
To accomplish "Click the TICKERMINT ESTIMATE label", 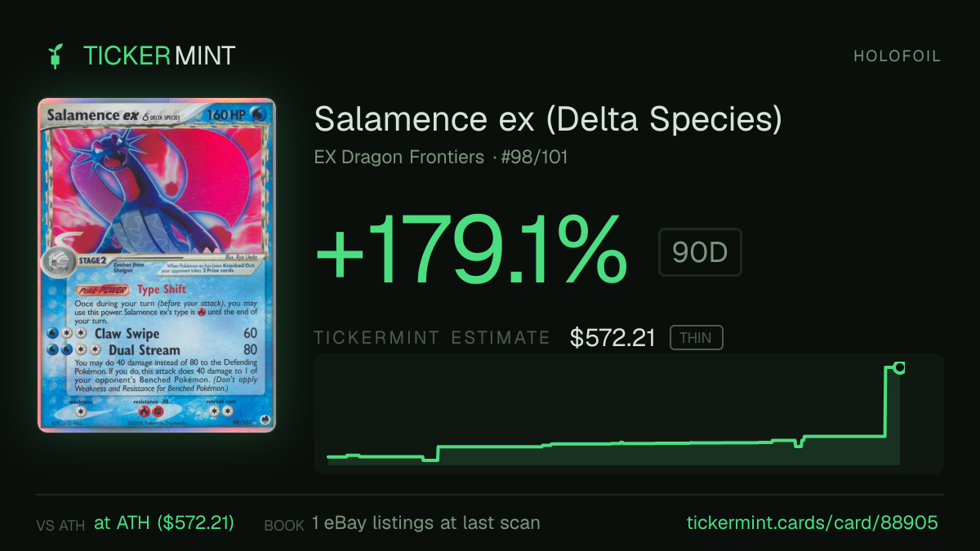I will [x=433, y=338].
